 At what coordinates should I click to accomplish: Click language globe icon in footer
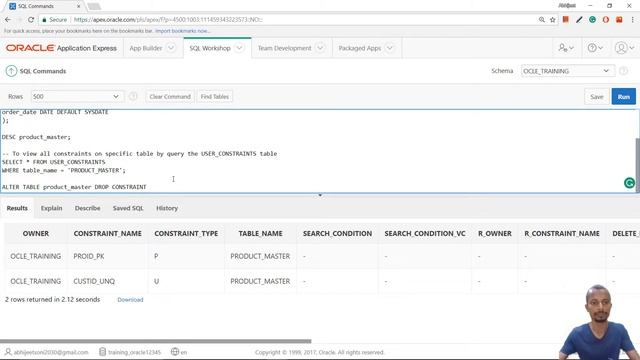click(x=175, y=352)
